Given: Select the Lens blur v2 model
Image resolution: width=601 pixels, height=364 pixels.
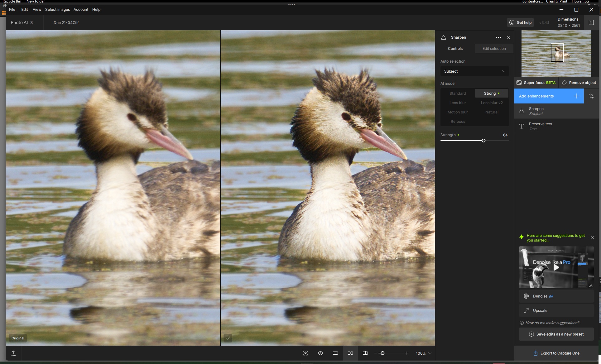Looking at the screenshot, I should coord(492,103).
